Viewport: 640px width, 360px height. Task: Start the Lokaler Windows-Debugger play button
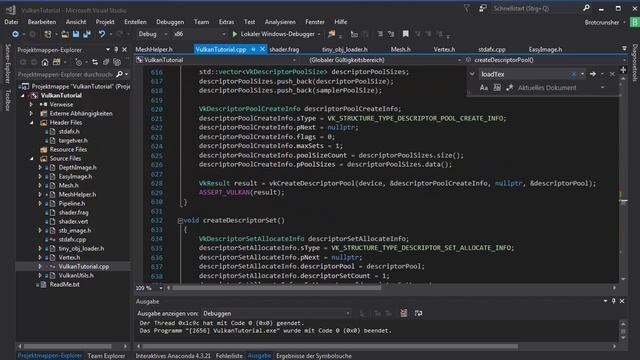tap(235, 34)
